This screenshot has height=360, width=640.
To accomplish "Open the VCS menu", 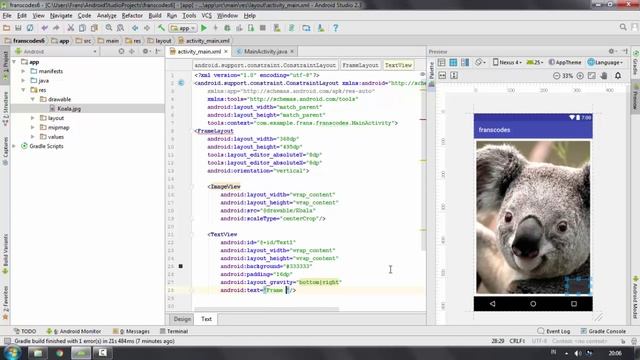I will (x=207, y=16).
